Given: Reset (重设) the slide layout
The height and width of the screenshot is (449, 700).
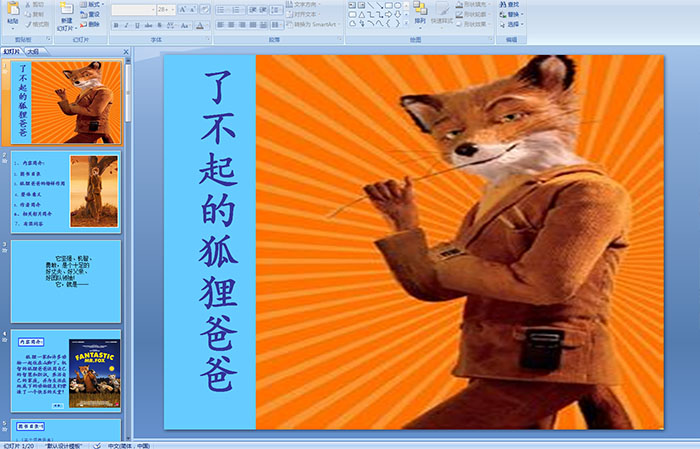Looking at the screenshot, I should (90, 15).
